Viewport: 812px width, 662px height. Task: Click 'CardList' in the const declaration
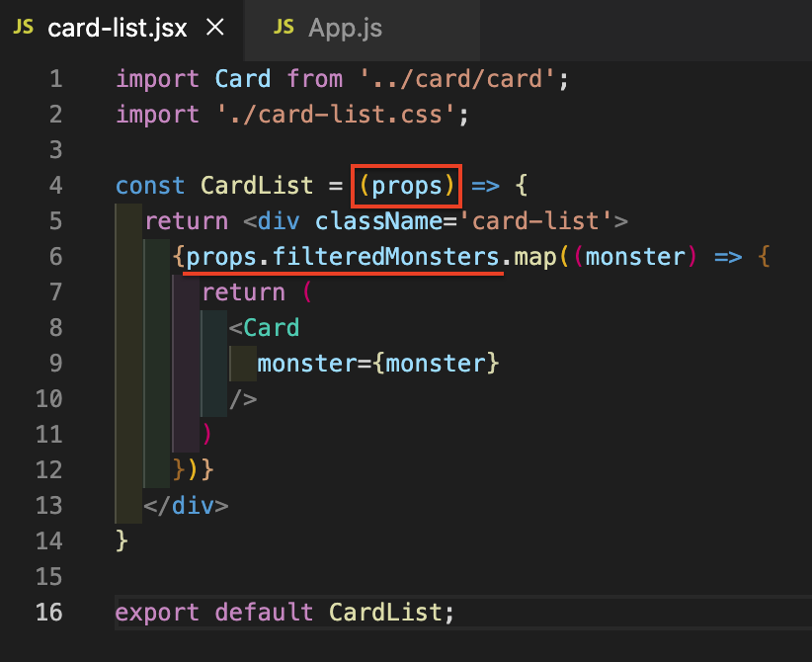click(257, 186)
